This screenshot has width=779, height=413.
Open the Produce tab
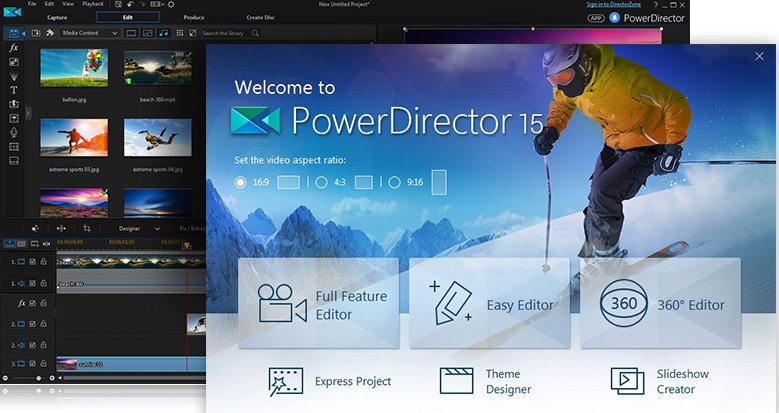[x=194, y=17]
